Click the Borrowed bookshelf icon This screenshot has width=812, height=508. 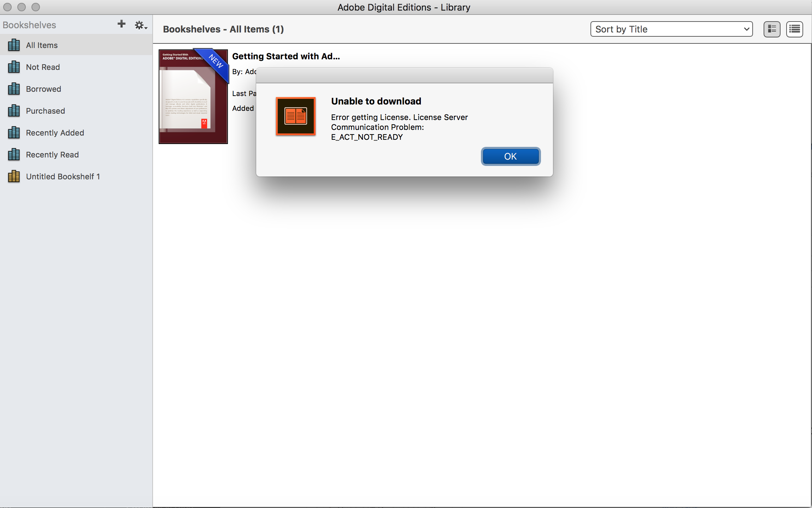[14, 89]
